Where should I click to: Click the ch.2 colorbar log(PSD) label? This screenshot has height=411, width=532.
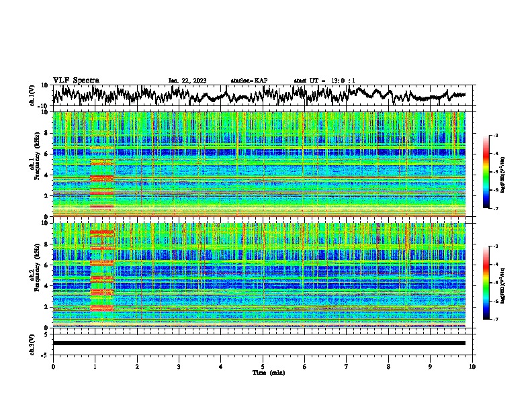pos(503,286)
